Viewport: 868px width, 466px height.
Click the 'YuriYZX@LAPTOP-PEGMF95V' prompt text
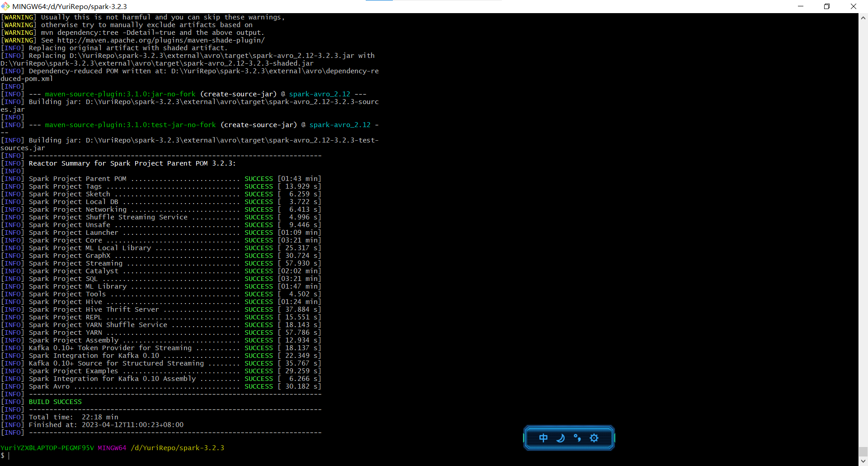coord(47,448)
